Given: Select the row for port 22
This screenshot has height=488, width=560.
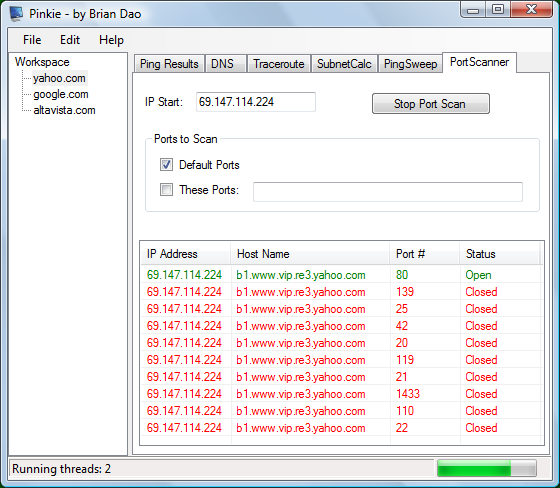Looking at the screenshot, I should coord(341,428).
